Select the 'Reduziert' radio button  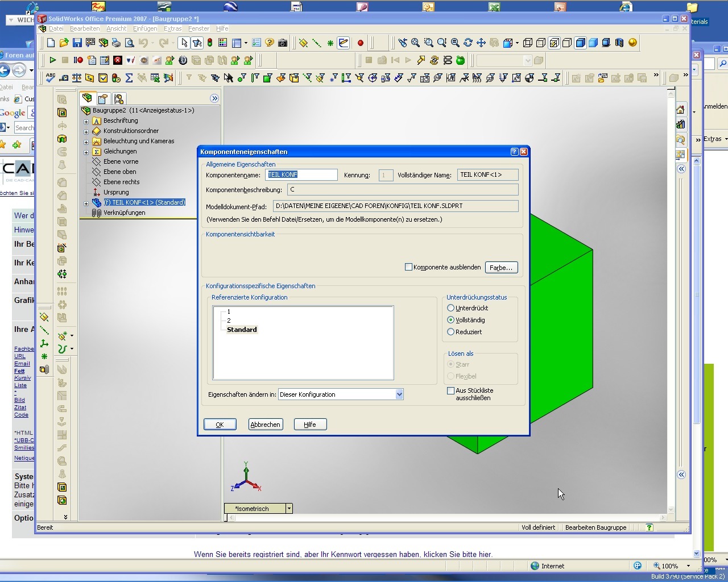coord(450,332)
